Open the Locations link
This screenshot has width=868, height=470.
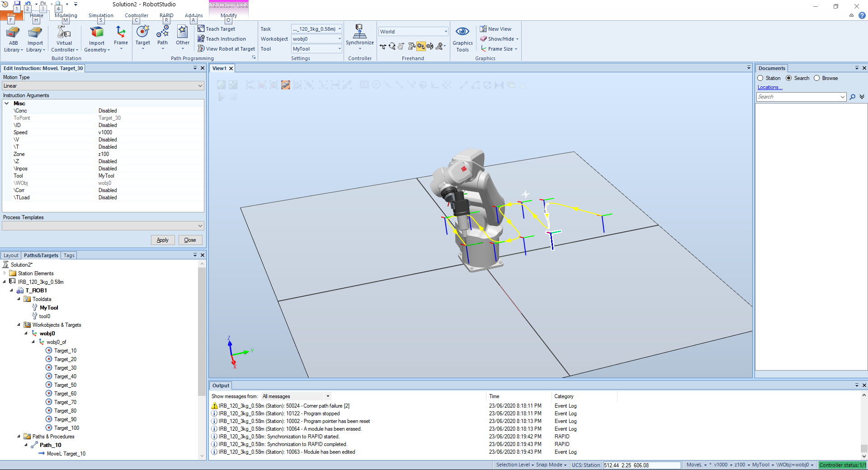click(769, 87)
